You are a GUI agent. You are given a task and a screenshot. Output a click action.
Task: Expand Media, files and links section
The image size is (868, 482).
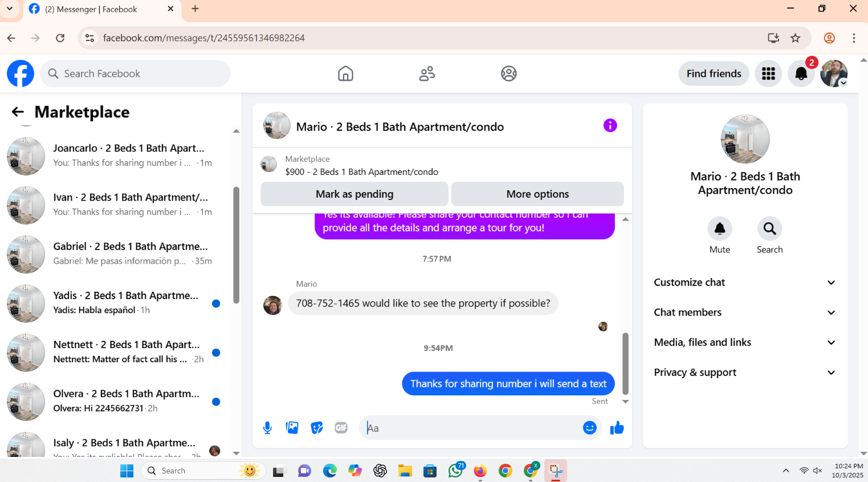point(745,342)
